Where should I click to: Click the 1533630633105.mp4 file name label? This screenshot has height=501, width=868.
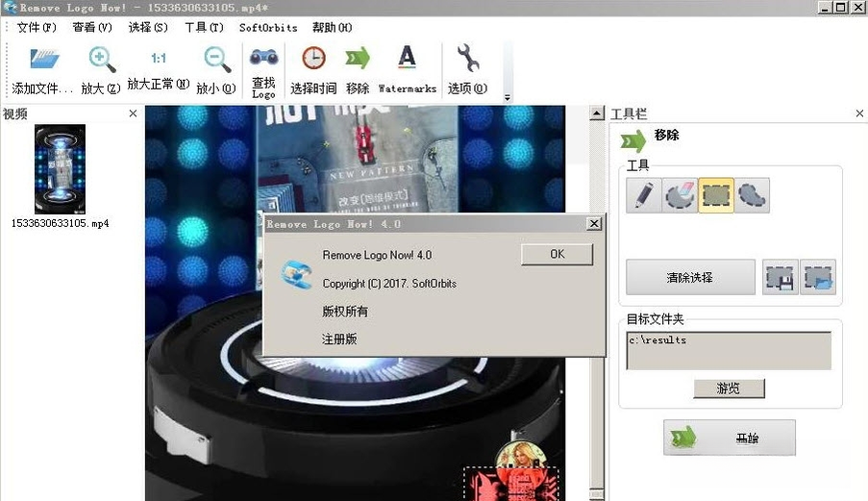pyautogui.click(x=60, y=224)
